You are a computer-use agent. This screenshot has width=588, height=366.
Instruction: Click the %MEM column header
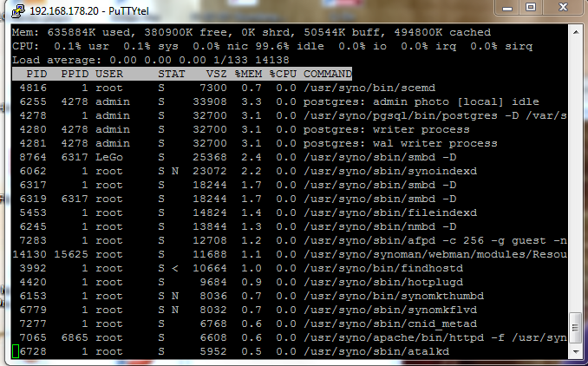[248, 74]
